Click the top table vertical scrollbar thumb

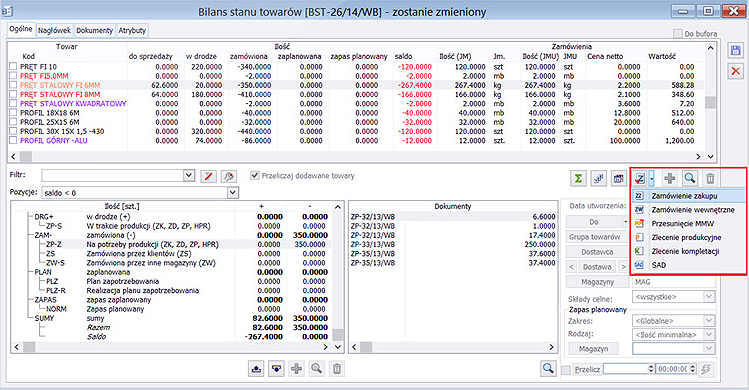tap(710, 102)
